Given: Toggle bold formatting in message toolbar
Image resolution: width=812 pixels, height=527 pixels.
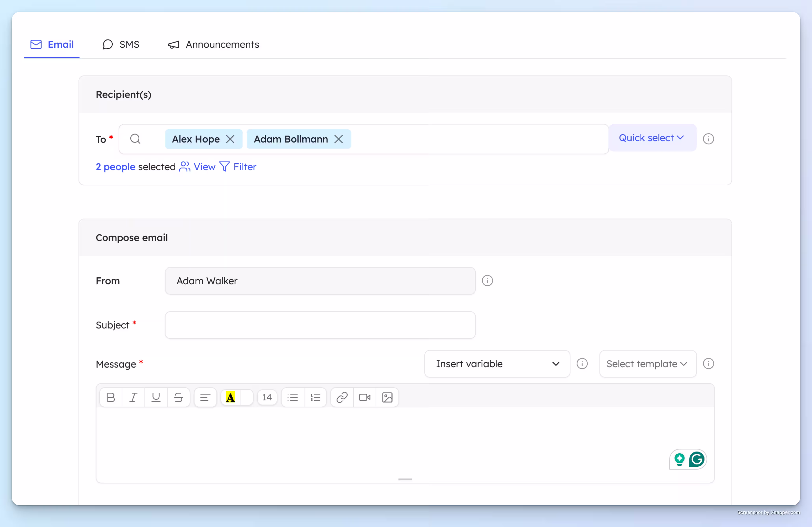Looking at the screenshot, I should coord(111,397).
